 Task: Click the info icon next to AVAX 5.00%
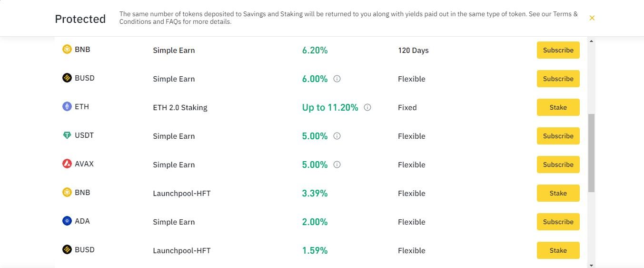pos(337,165)
